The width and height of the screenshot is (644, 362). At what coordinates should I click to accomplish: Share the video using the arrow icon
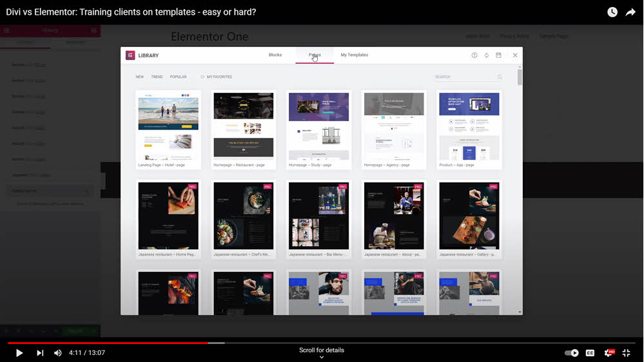(630, 12)
